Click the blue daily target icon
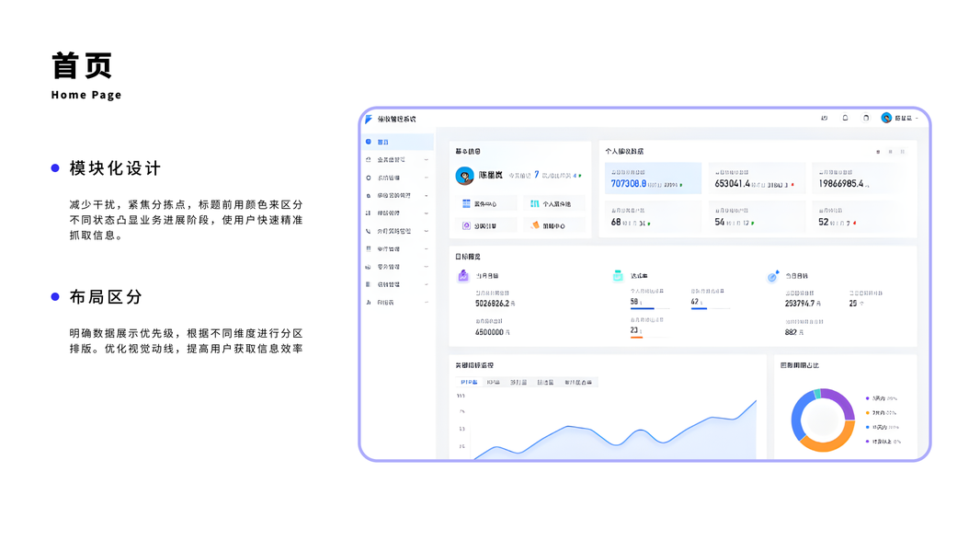The width and height of the screenshot is (980, 552). 773,276
